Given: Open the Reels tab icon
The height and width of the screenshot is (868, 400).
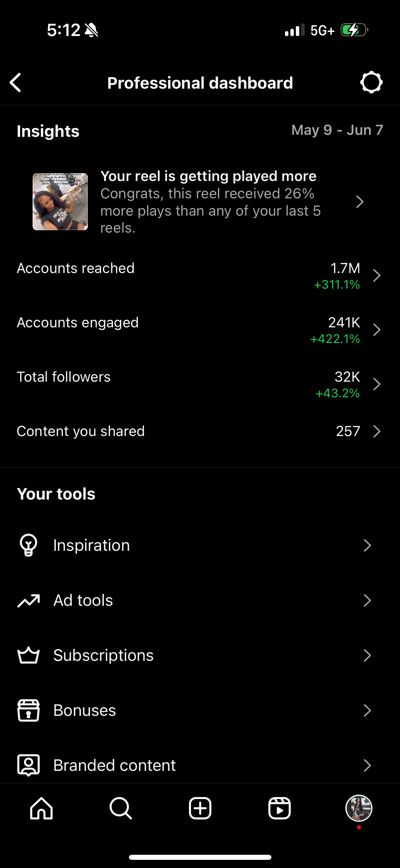Looking at the screenshot, I should [x=280, y=808].
